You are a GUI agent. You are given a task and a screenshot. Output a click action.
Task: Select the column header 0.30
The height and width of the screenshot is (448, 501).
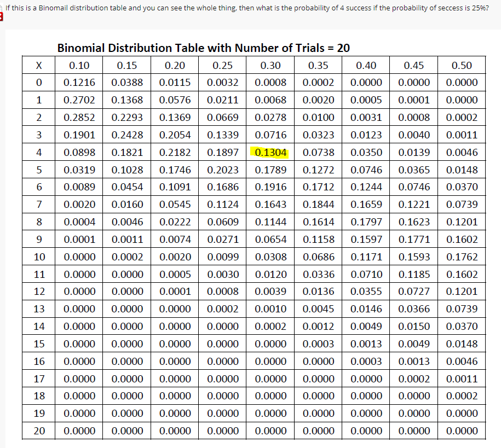270,65
